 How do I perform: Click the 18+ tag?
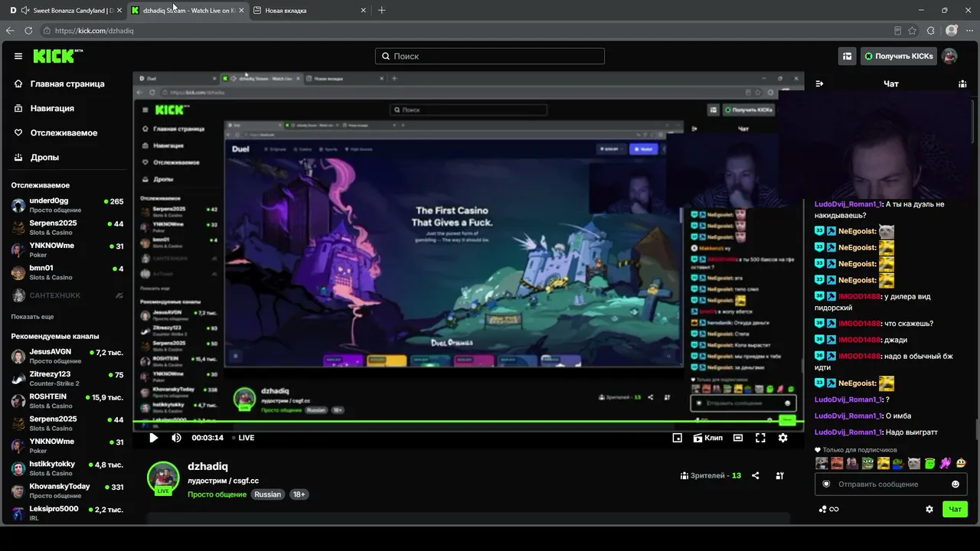coord(299,494)
